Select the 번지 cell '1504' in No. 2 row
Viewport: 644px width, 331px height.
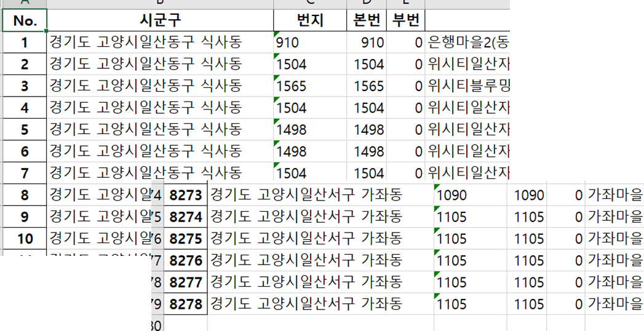click(310, 64)
